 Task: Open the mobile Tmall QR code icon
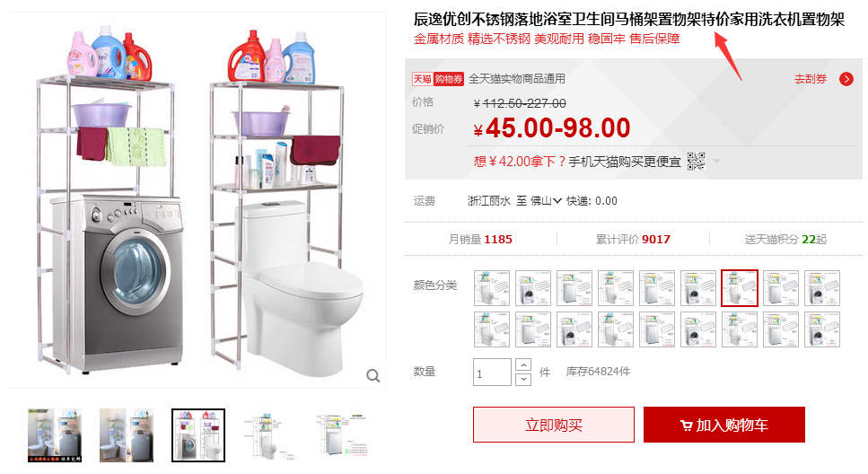pos(696,161)
